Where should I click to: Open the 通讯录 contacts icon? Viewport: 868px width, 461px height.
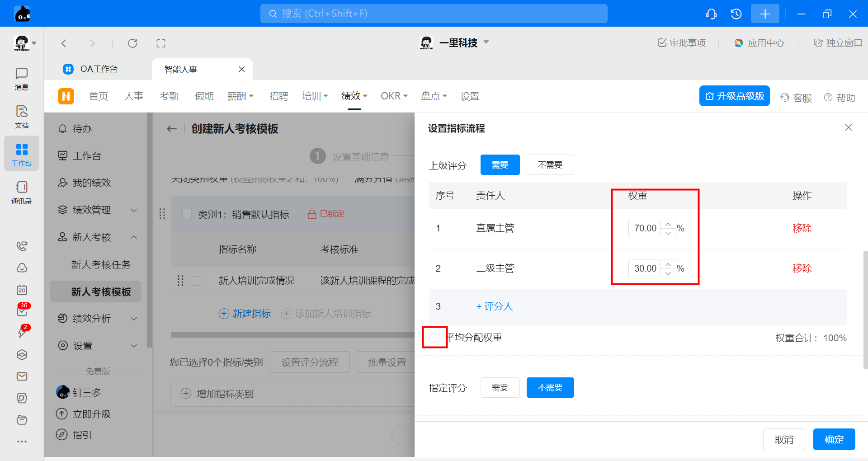click(21, 193)
